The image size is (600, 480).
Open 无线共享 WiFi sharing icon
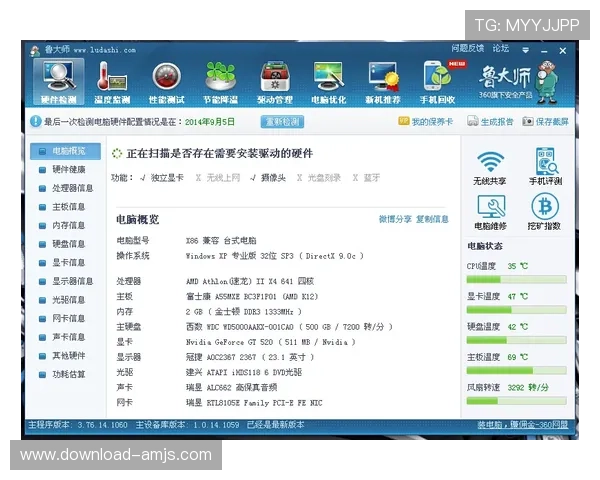[x=490, y=167]
